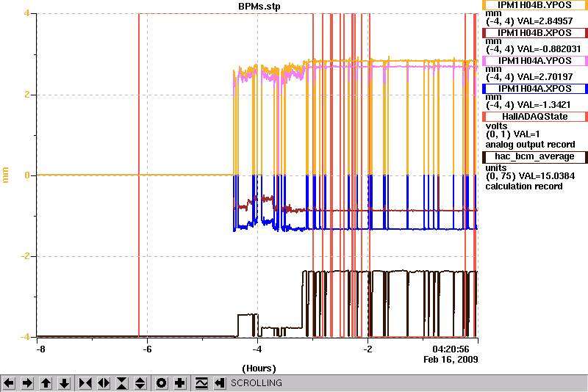Click the VAL=-0.882031 readout
Screen dimensions: 588x392
click(549, 49)
